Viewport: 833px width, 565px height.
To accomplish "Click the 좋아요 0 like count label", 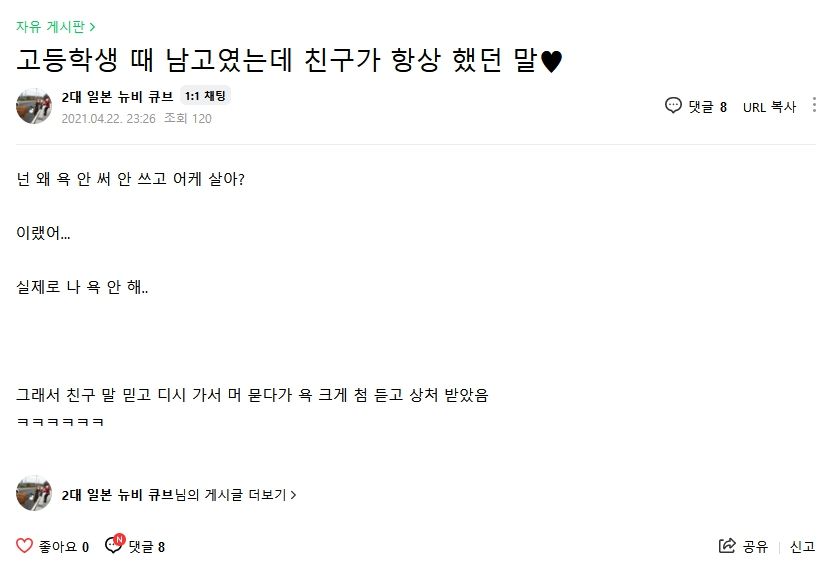I will [64, 547].
